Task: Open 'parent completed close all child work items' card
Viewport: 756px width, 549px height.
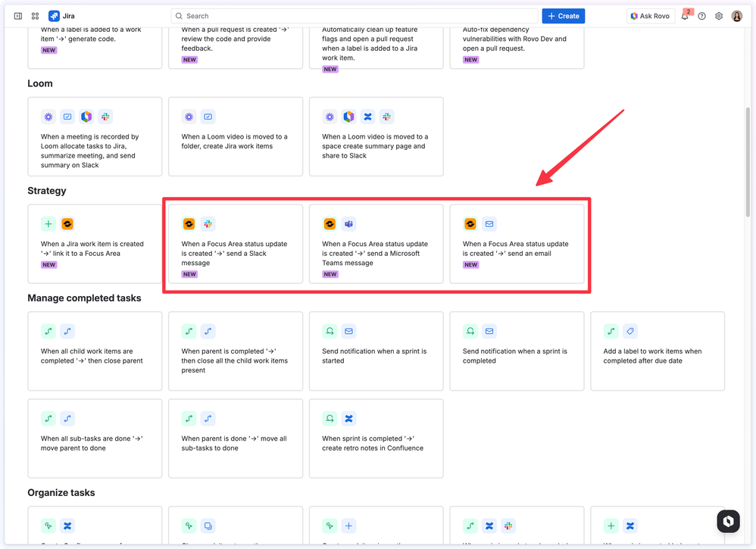Action: tap(236, 351)
